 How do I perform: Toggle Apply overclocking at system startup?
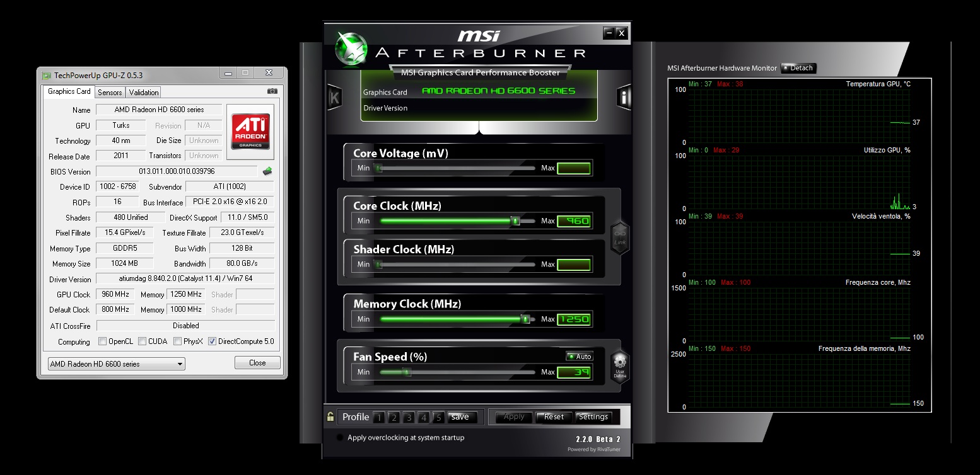[341, 437]
